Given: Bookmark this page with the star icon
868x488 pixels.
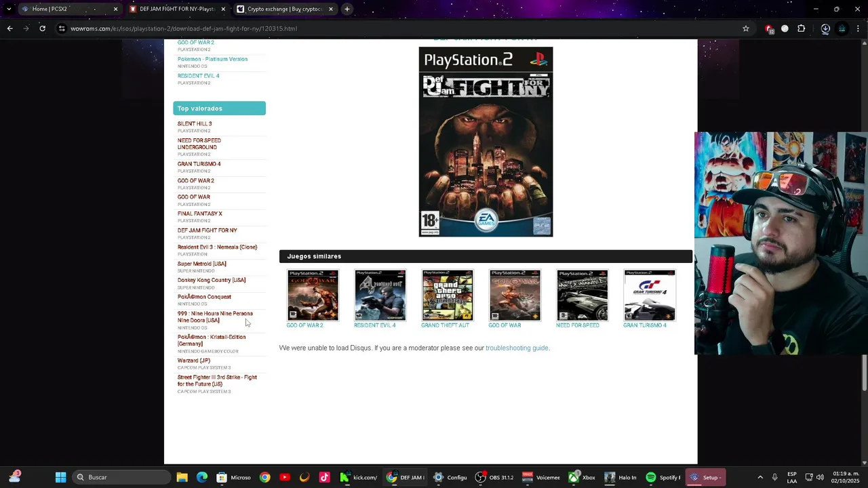Looking at the screenshot, I should tap(746, 28).
